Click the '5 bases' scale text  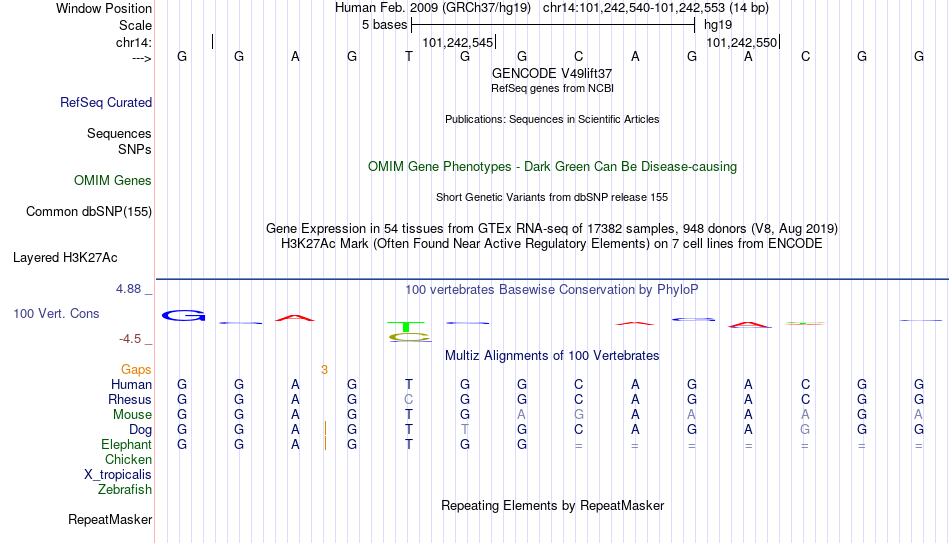[x=385, y=25]
